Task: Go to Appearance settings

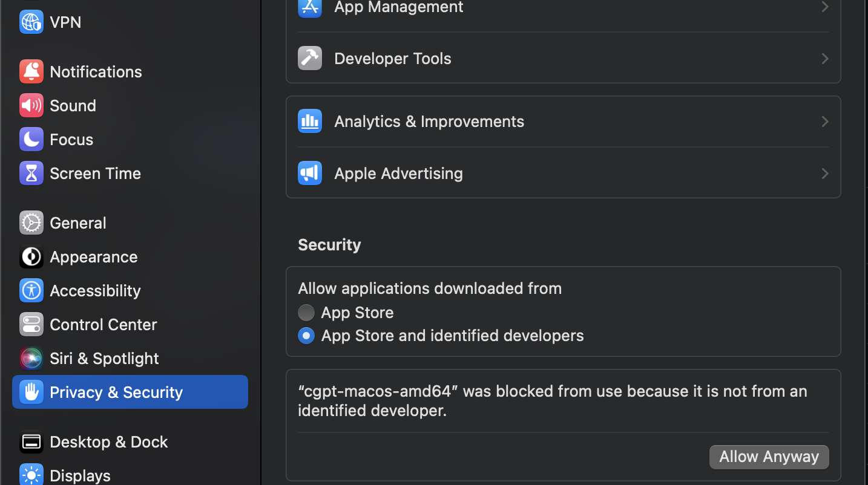Action: tap(130, 256)
